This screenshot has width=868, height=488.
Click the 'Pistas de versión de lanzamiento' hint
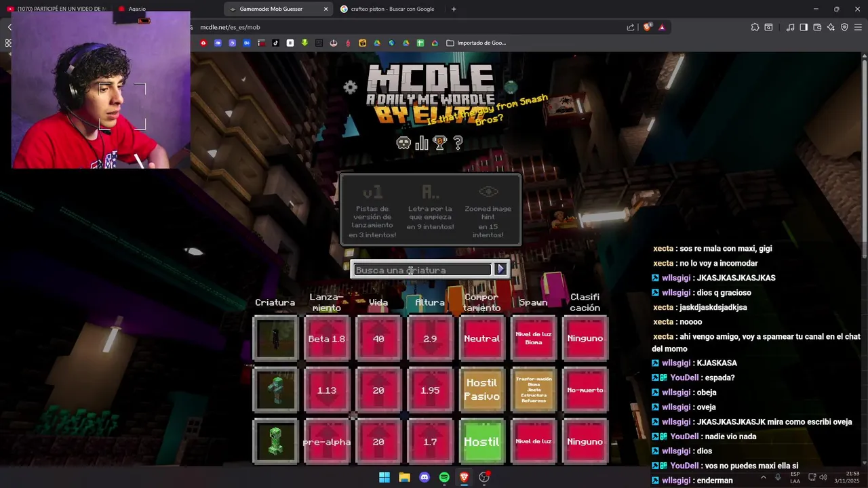(372, 211)
